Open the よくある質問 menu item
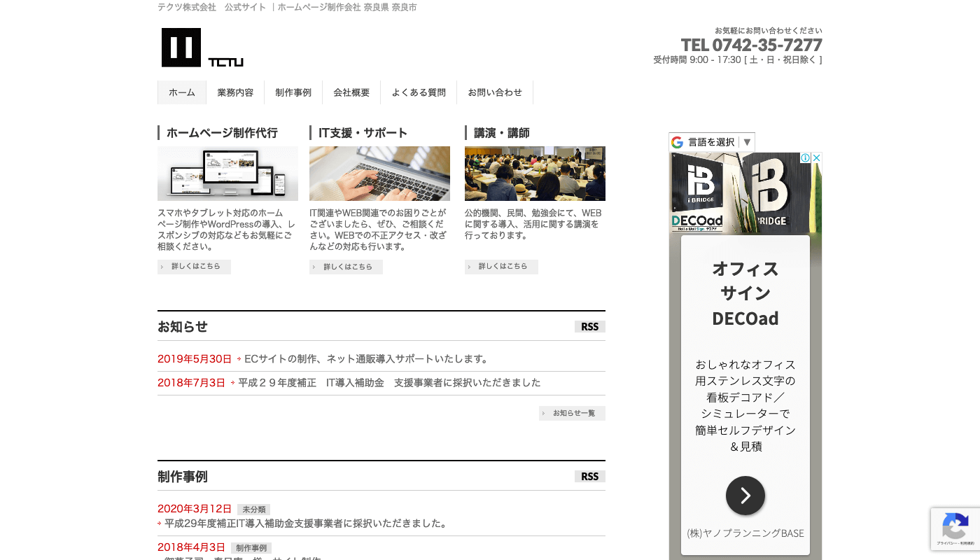 pos(419,92)
